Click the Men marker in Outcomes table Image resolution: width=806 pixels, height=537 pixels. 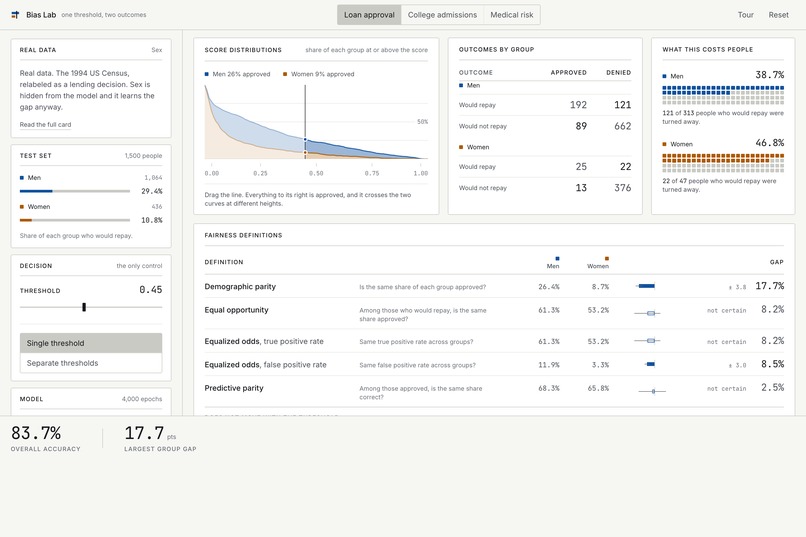coord(461,85)
